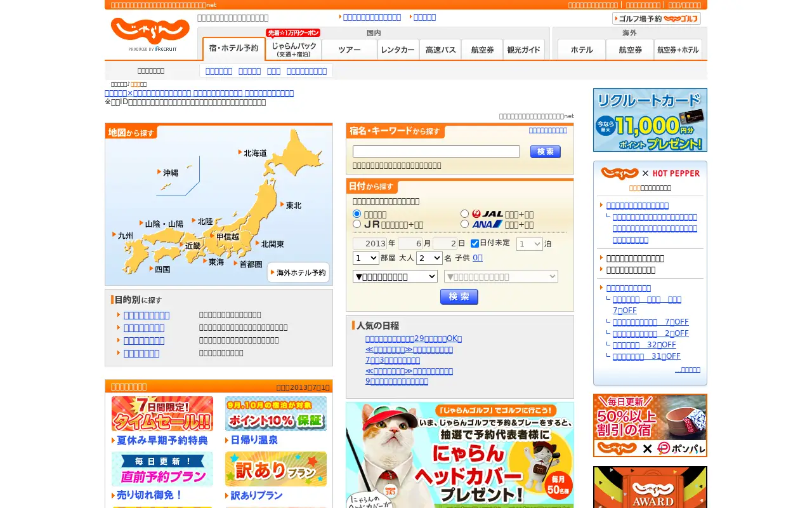Select 東北 region on the map

coord(291,205)
